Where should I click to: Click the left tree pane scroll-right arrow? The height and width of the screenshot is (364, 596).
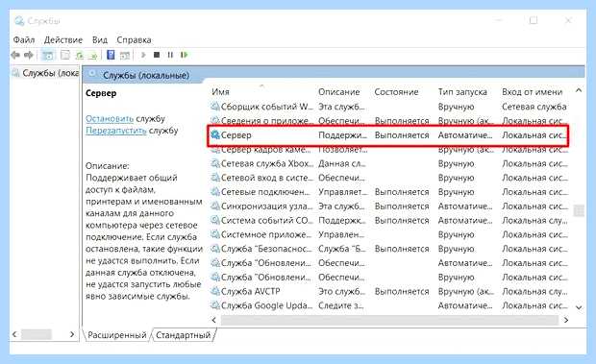point(72,334)
